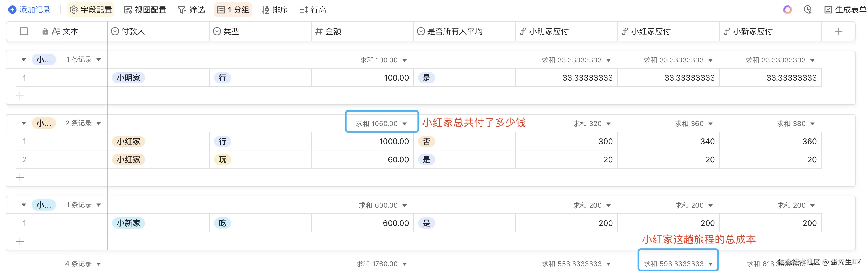Click the purple circular AI assistant icon

(787, 10)
